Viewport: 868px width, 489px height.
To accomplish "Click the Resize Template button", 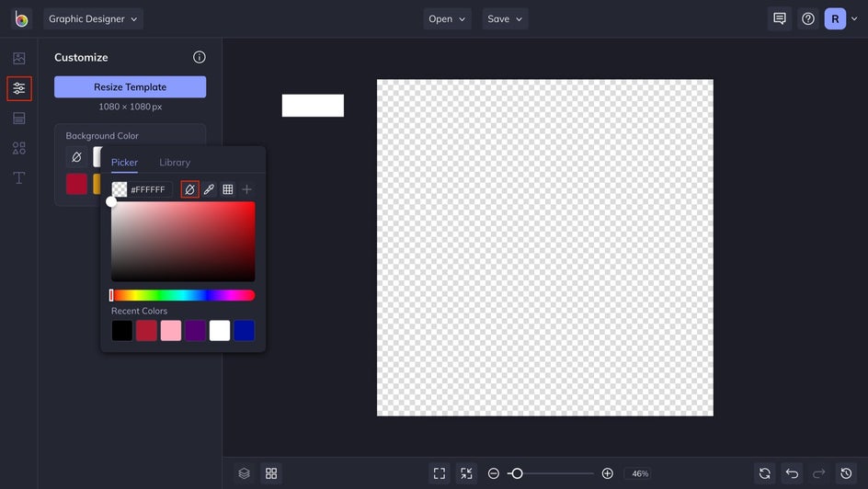I will [x=130, y=86].
